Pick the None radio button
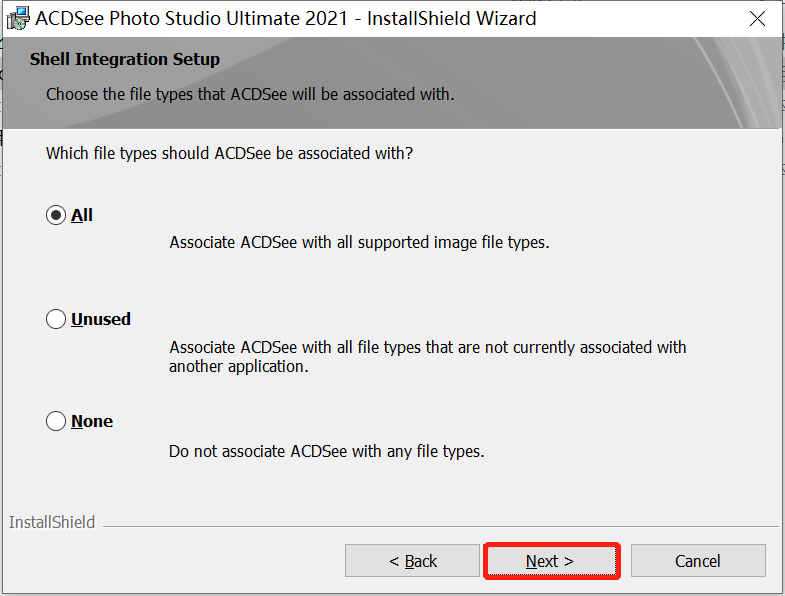 click(56, 421)
